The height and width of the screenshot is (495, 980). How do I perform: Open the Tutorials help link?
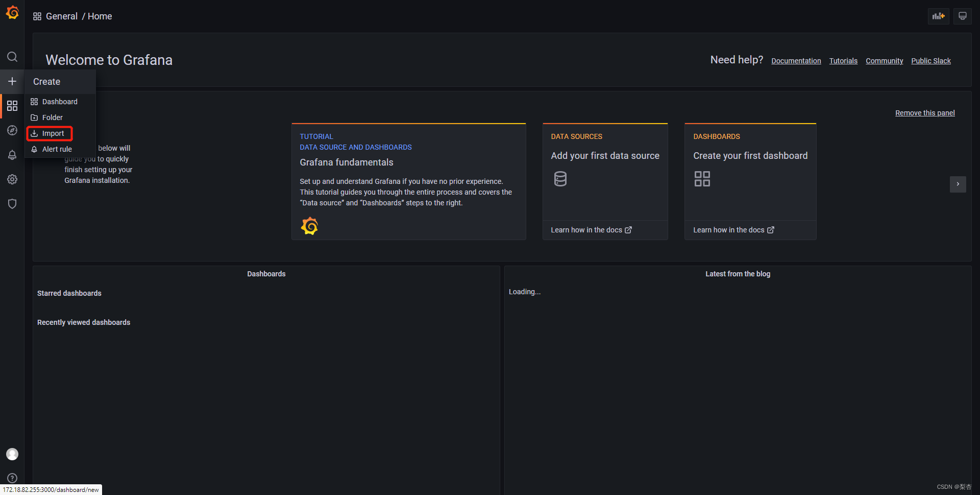[843, 61]
